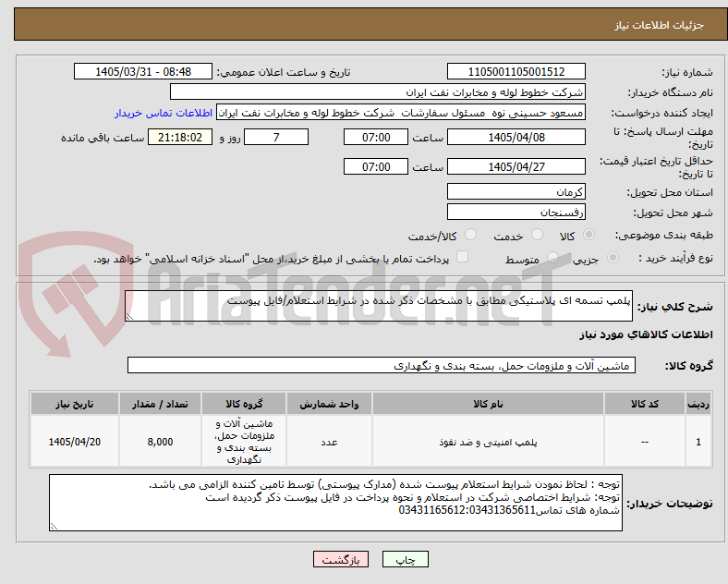Click the announcement date and time field

click(x=143, y=72)
